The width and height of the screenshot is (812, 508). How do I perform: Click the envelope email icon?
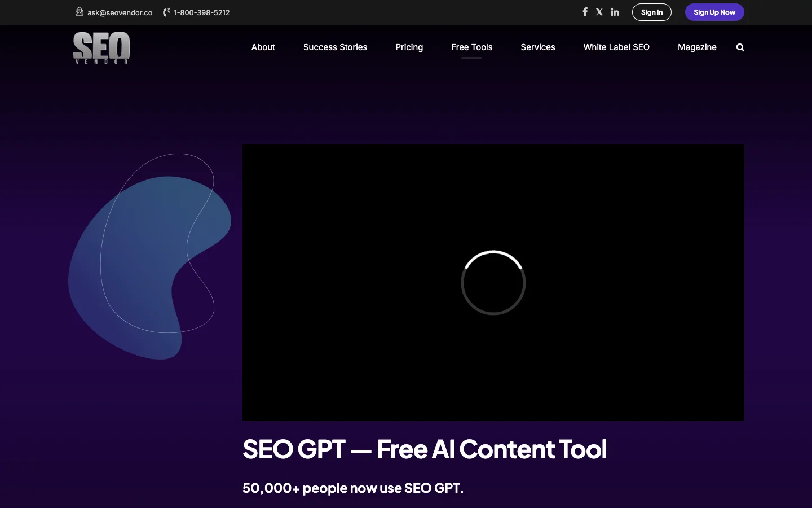coord(80,11)
